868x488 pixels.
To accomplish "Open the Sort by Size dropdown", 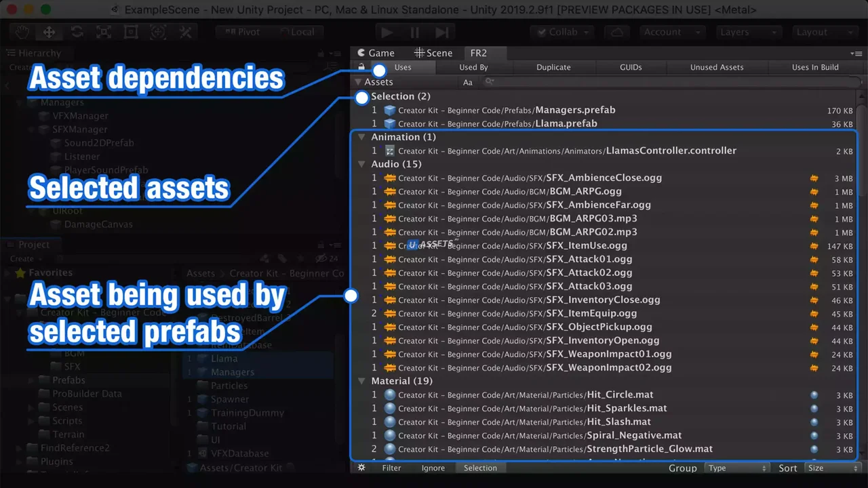I will [833, 468].
